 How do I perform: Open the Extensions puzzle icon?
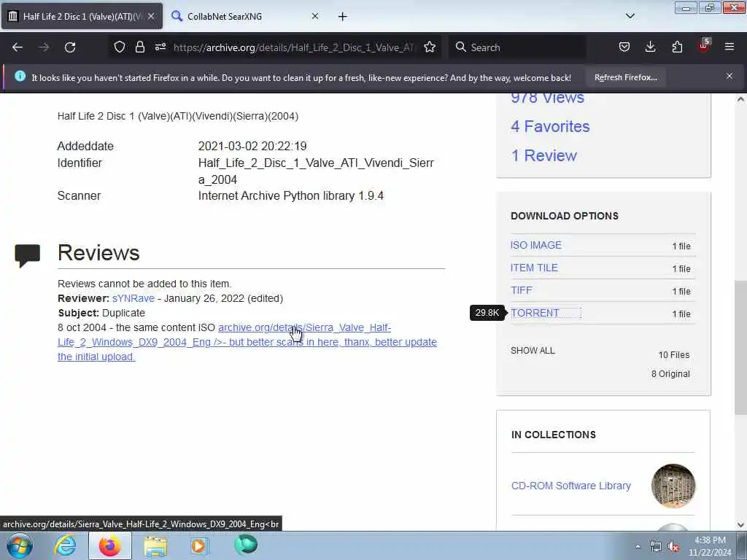pos(677,47)
